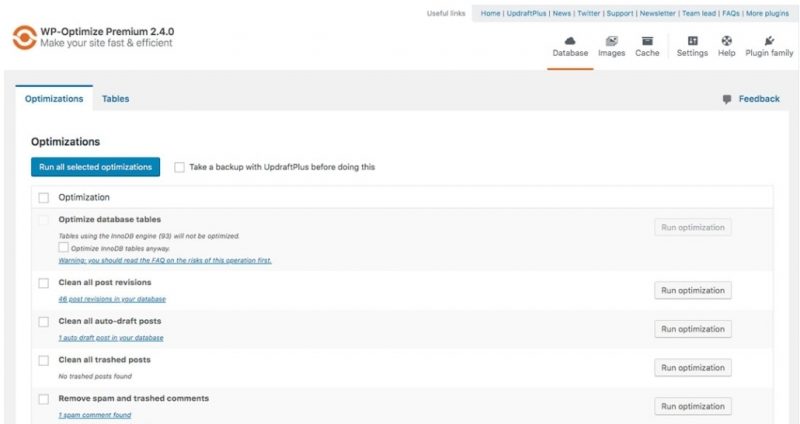Image resolution: width=800 pixels, height=424 pixels.
Task: Open the Images section icon
Action: 611,41
